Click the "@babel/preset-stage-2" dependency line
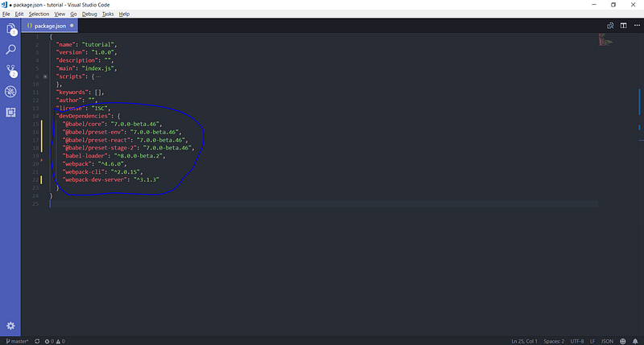The height and width of the screenshot is (345, 644). [129, 148]
